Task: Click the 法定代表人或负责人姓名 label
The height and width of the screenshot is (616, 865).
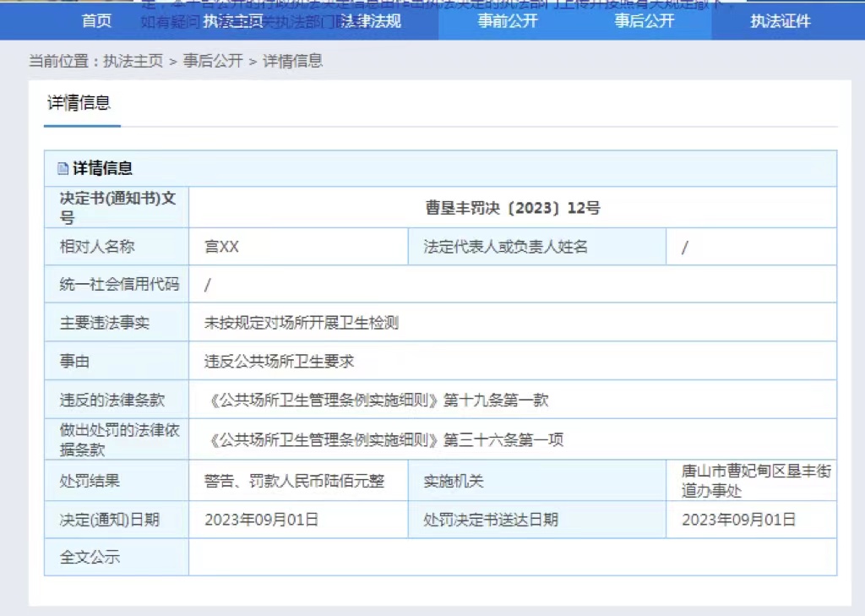Action: [x=505, y=247]
